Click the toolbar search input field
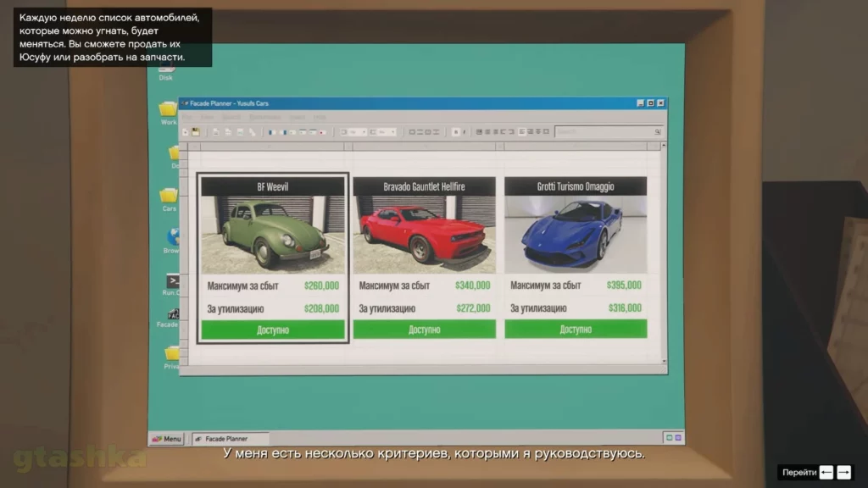Viewport: 868px width, 488px height. point(602,132)
